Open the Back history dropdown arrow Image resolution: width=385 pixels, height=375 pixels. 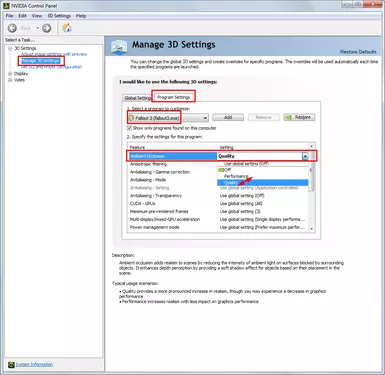(x=38, y=28)
